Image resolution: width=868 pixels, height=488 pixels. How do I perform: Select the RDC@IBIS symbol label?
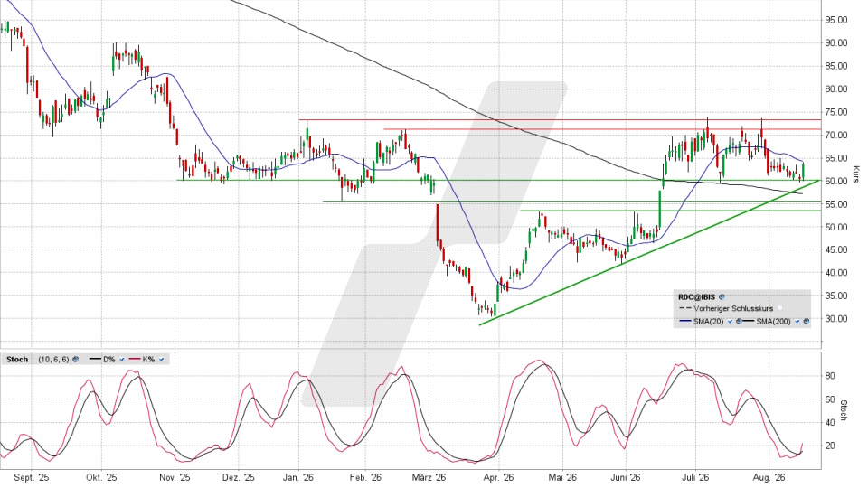[x=696, y=297]
